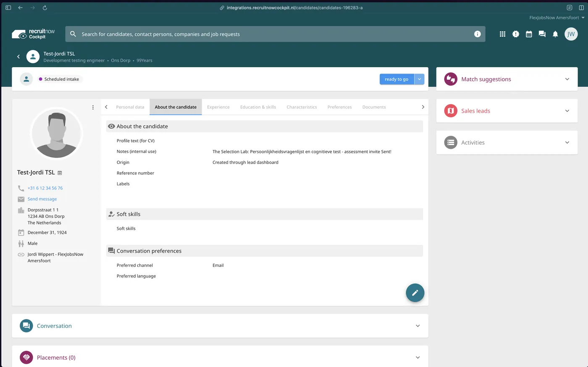Click the About the candidate tab
The height and width of the screenshot is (367, 588).
[176, 107]
